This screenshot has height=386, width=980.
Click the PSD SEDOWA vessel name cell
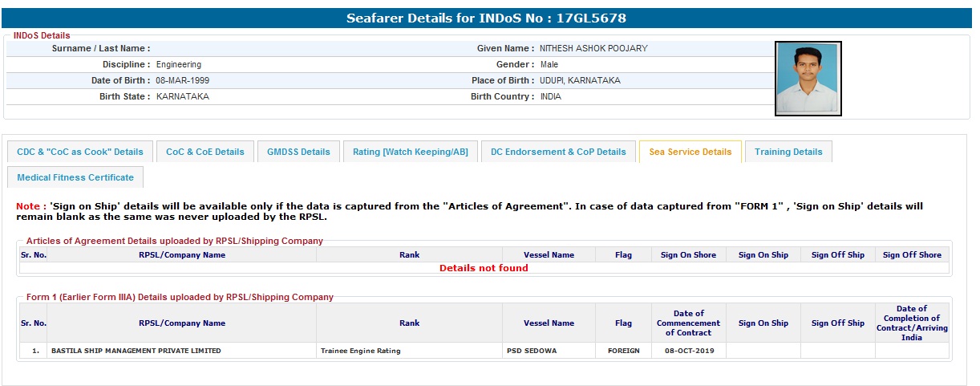pyautogui.click(x=531, y=351)
